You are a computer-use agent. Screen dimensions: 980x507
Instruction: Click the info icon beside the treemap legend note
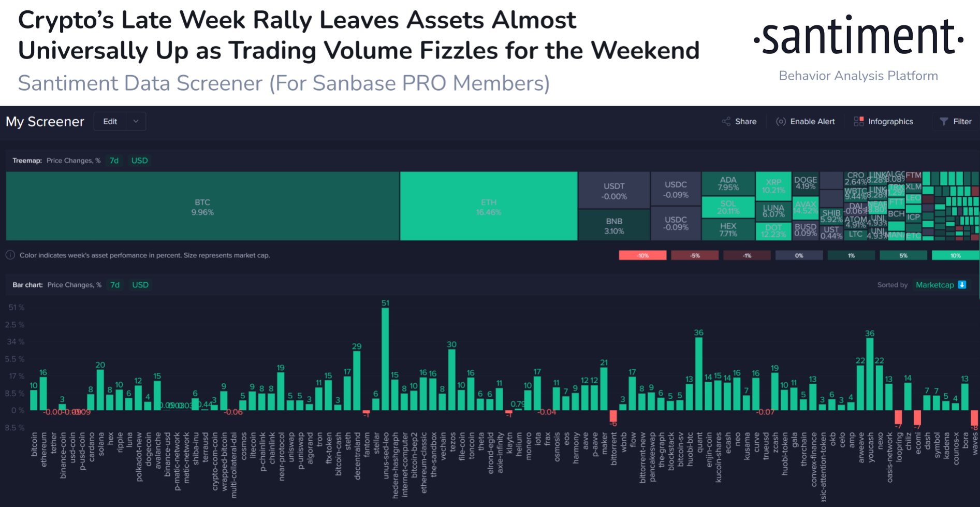point(11,255)
